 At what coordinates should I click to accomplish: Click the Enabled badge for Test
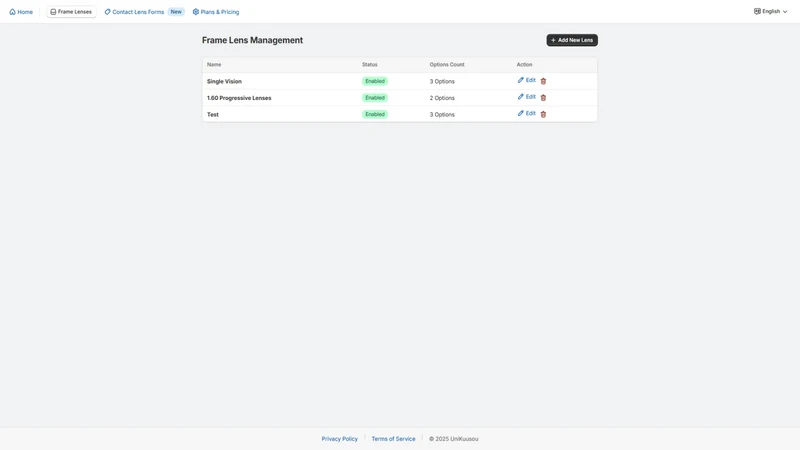click(374, 114)
